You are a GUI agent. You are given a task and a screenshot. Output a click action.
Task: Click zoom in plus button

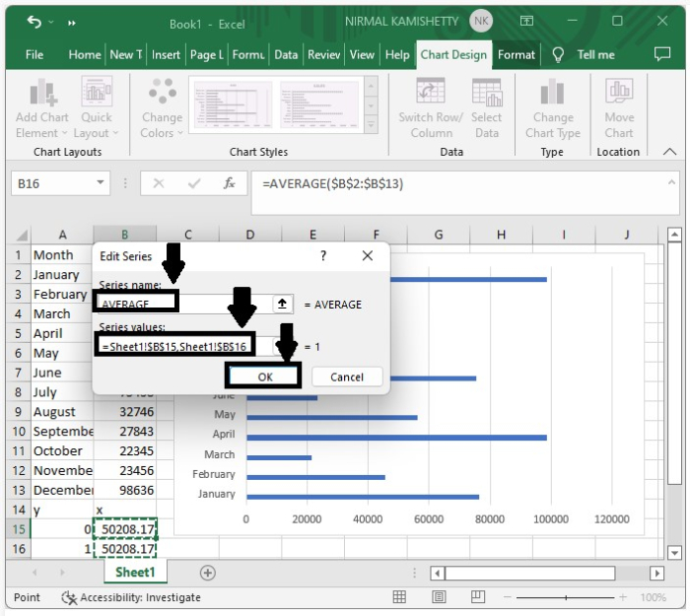[x=623, y=597]
